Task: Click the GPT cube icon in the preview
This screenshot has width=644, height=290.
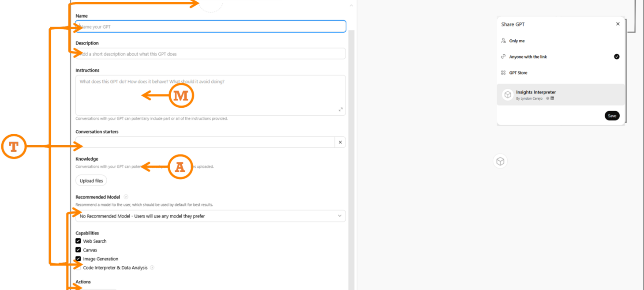Action: pyautogui.click(x=500, y=161)
